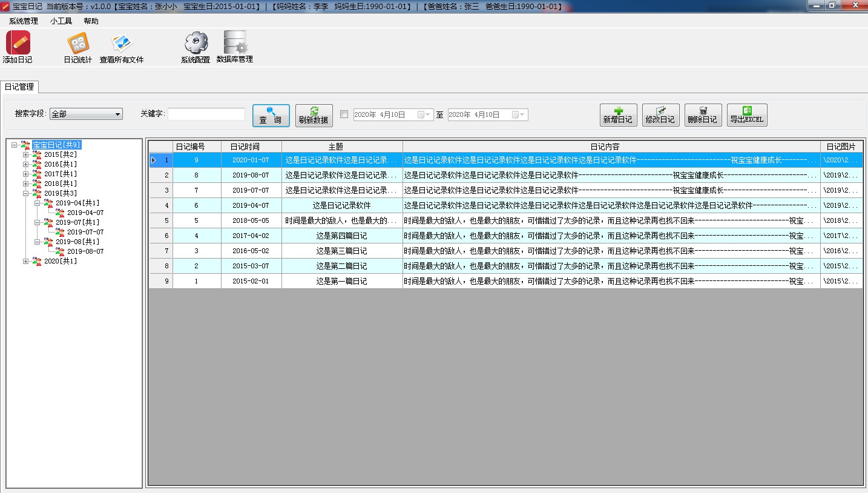Select the table cell dated 2016-05-02
Viewport: 868px width, 493px height.
pyautogui.click(x=251, y=251)
